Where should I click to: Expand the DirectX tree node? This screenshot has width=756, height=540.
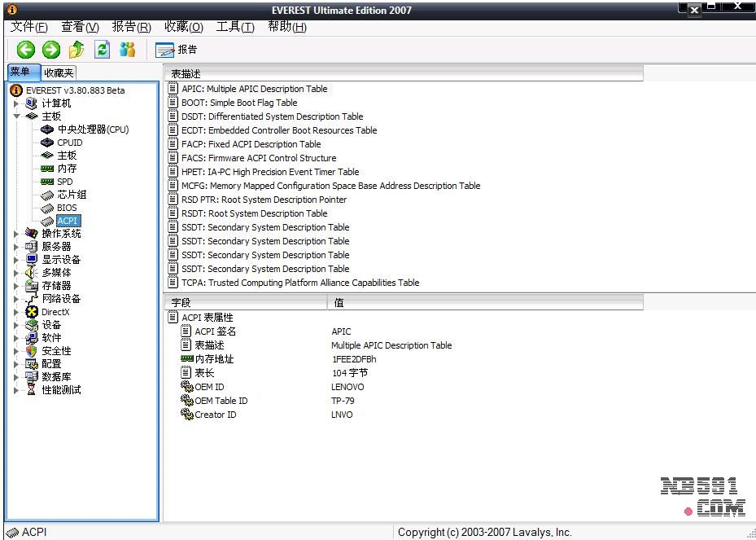[x=16, y=312]
